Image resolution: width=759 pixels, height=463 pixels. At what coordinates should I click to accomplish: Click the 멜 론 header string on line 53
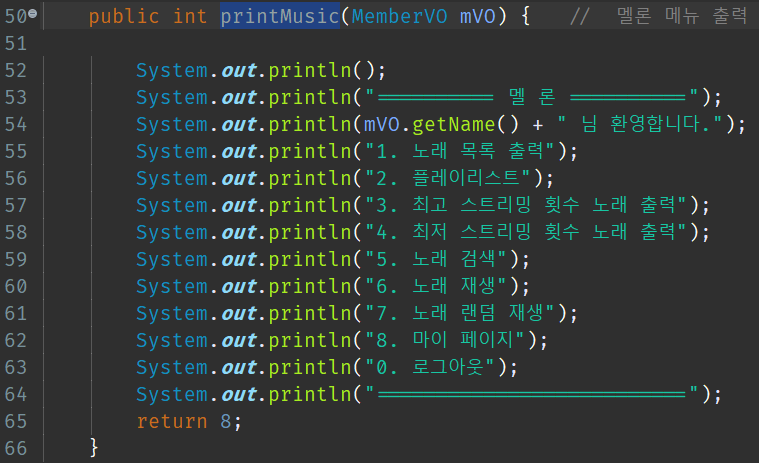[x=531, y=98]
